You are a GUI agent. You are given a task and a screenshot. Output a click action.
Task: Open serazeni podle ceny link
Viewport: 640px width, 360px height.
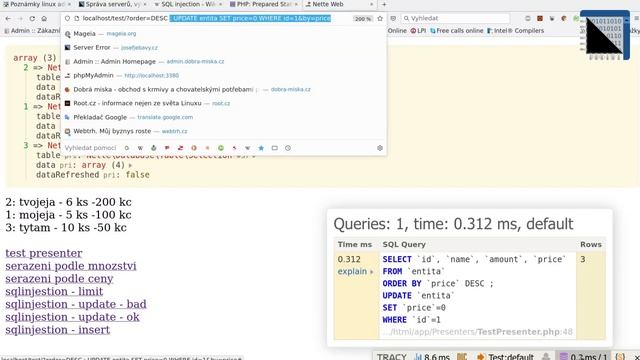point(59,279)
